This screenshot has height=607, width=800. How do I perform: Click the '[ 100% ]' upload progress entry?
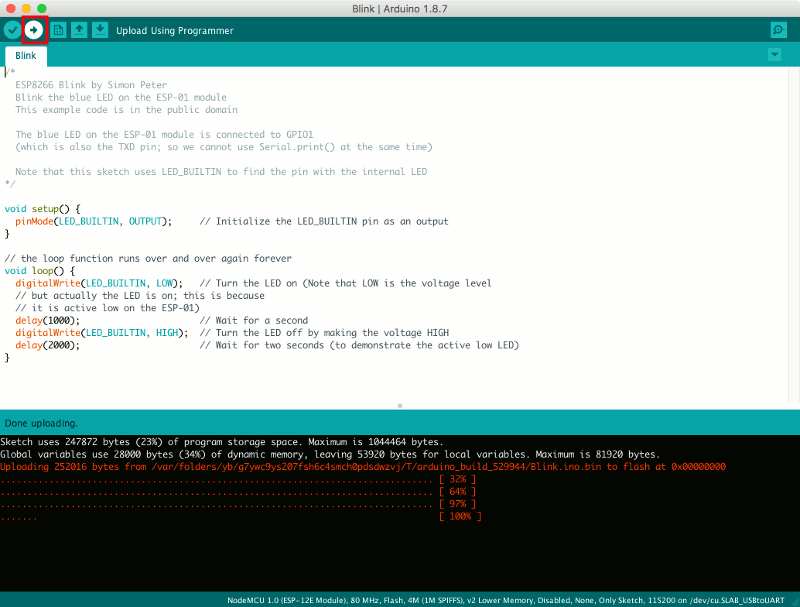point(460,516)
